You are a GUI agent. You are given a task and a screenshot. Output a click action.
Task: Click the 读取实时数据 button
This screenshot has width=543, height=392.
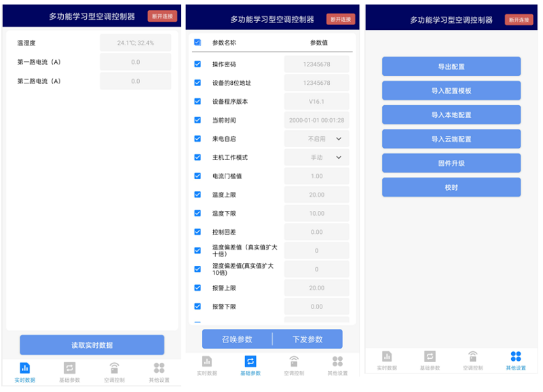click(x=92, y=345)
